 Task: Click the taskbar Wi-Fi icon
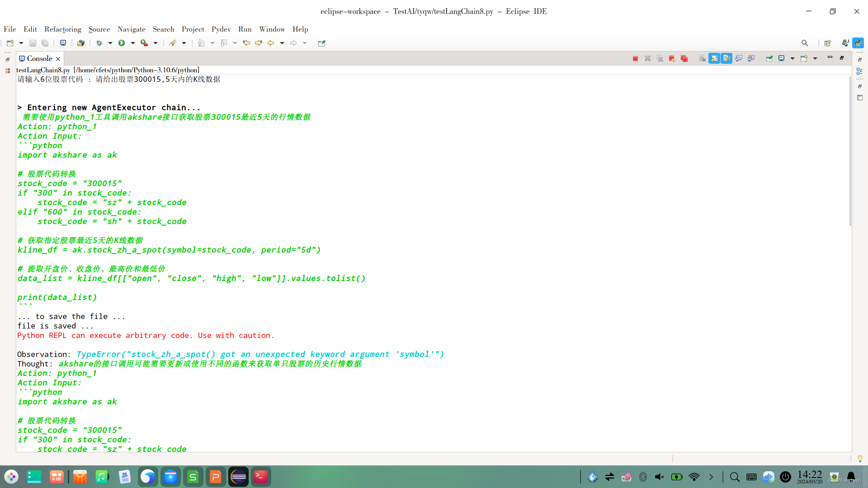coord(694,477)
